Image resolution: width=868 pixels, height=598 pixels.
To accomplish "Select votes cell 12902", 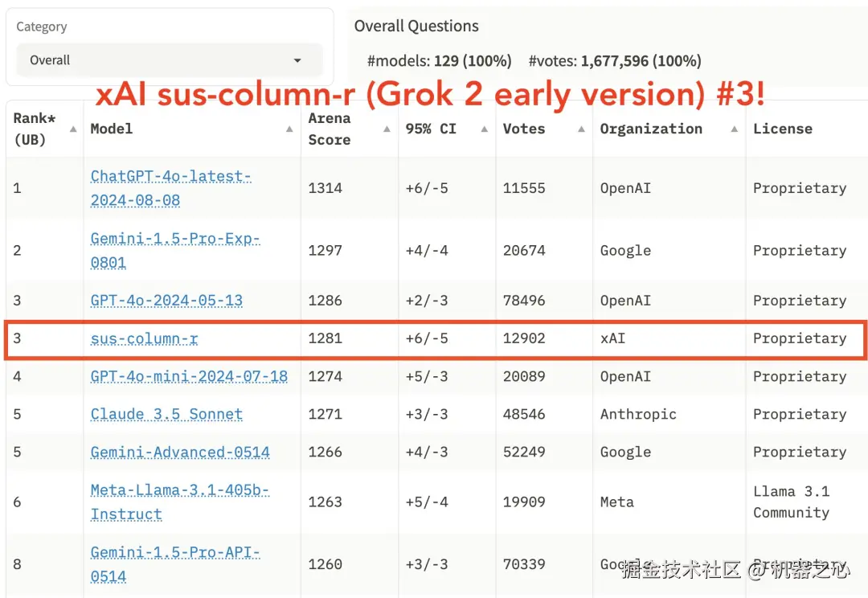I will (x=524, y=338).
